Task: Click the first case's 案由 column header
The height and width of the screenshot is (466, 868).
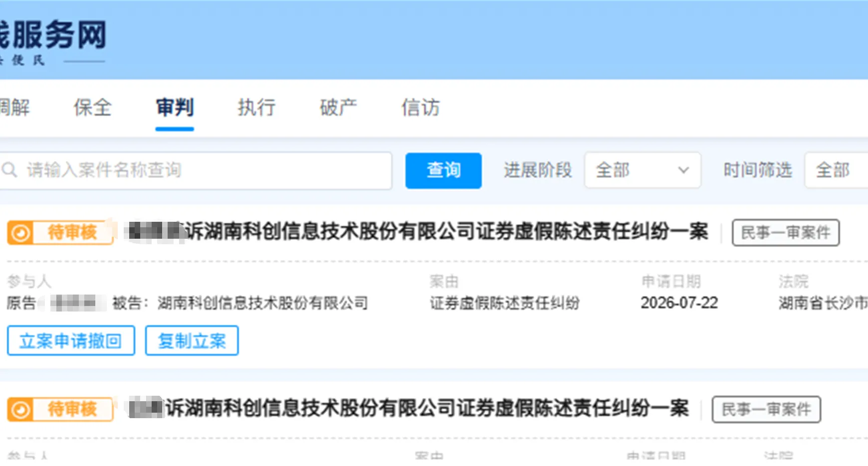Action: (444, 282)
